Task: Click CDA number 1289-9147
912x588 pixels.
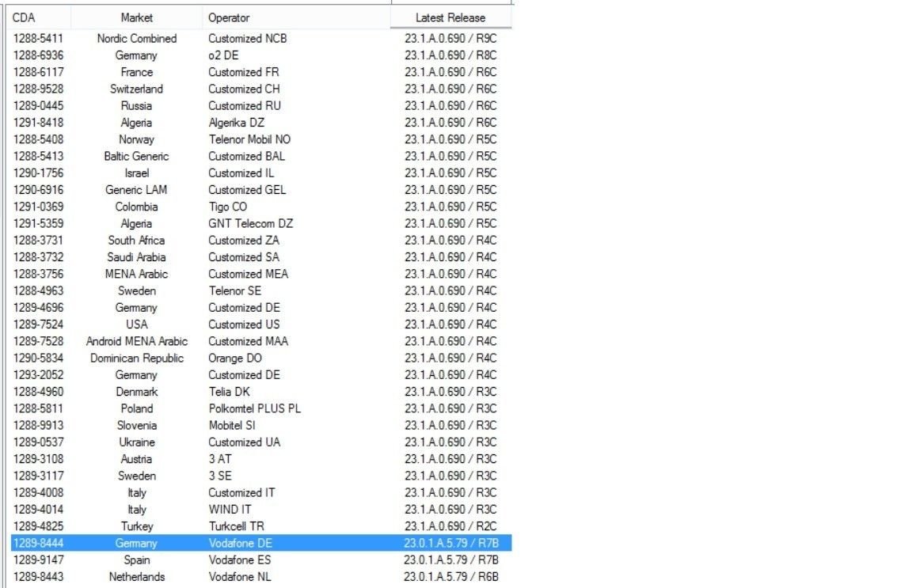Action: point(38,560)
